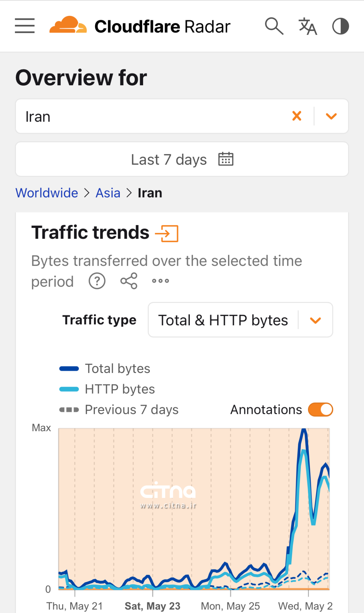Click the Mon, May 25 axis label
Screen dimensions: 364x613
(230, 606)
